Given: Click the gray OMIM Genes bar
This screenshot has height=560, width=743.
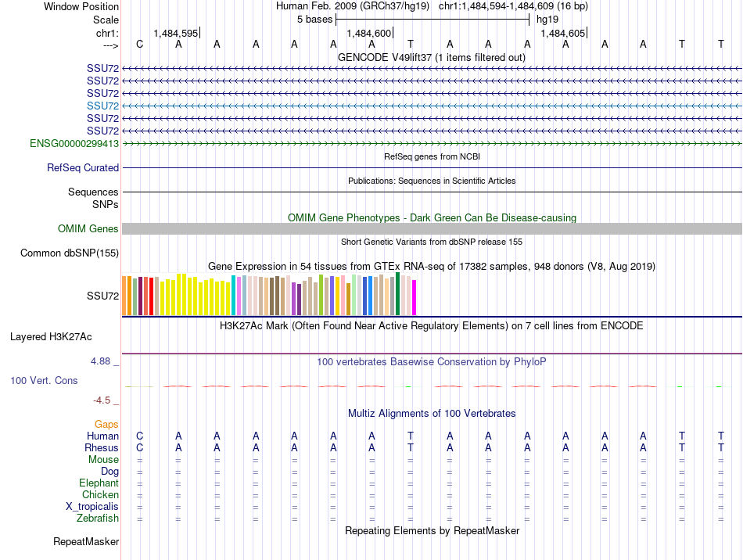Looking at the screenshot, I should (432, 229).
